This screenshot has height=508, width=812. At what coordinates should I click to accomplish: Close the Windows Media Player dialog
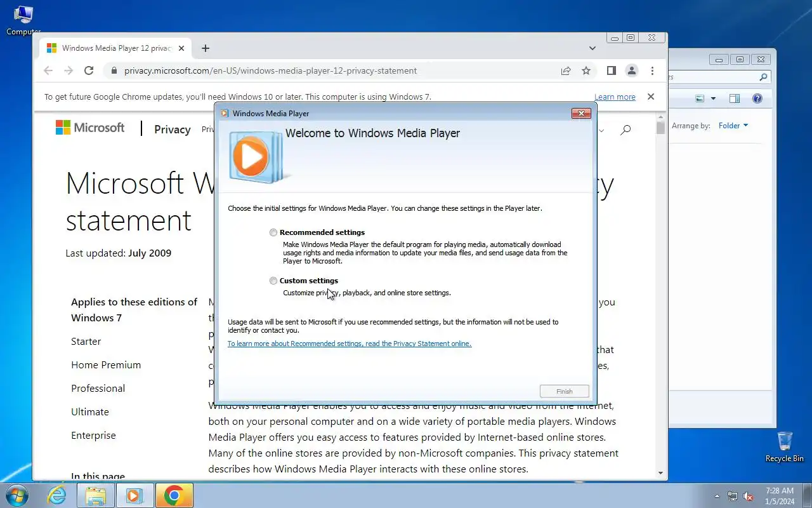coord(581,113)
